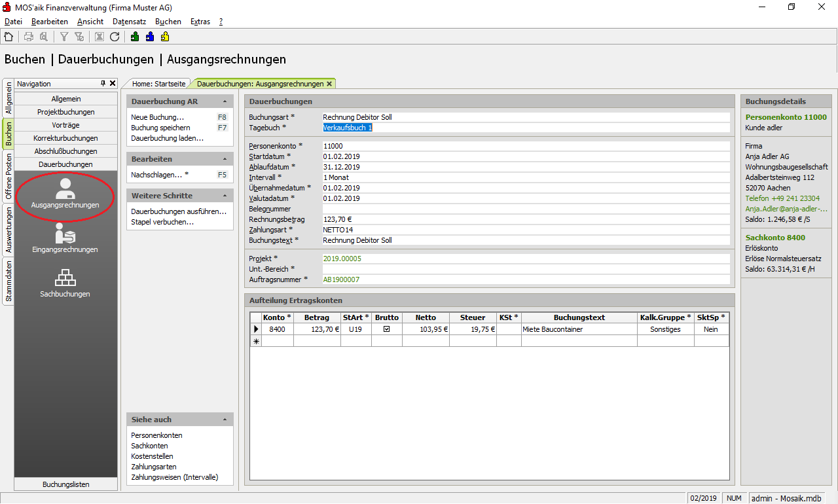This screenshot has width=838, height=504.
Task: Click the green puzzle piece icon
Action: pos(134,37)
